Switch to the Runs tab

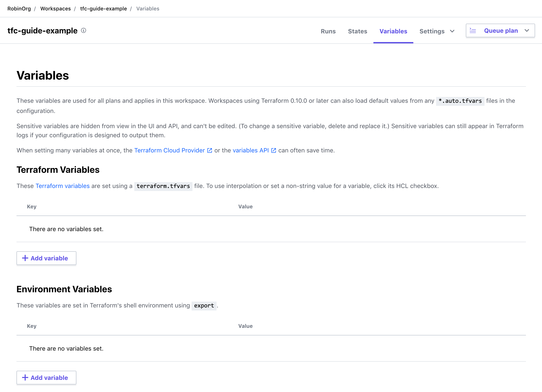coord(328,31)
